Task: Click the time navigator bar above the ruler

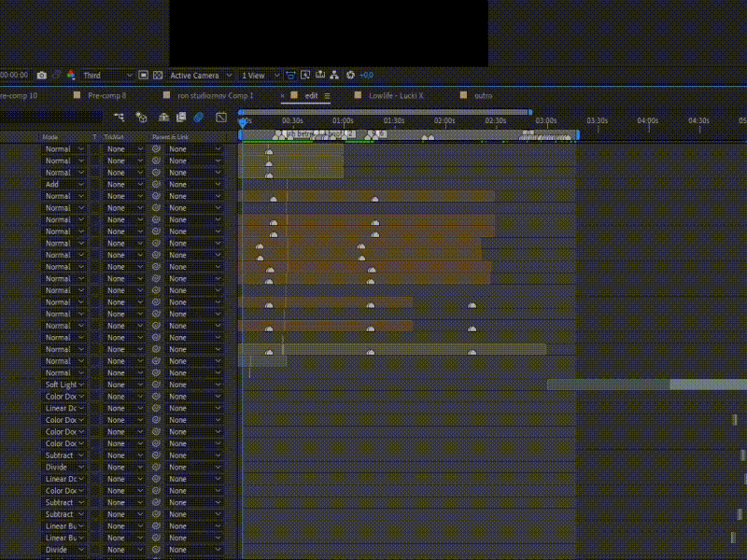Action: click(385, 113)
